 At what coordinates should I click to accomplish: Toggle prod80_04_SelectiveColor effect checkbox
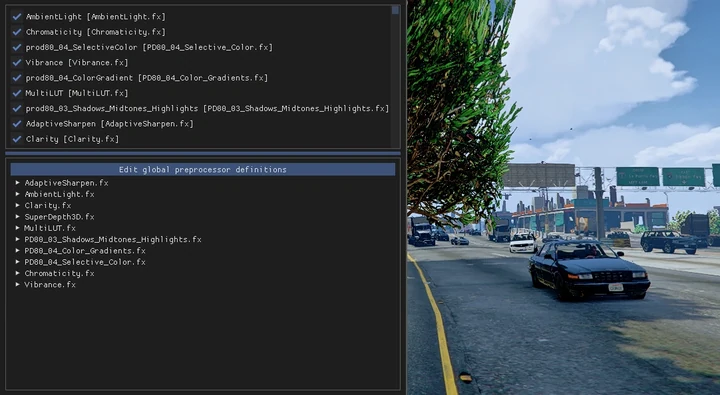coord(17,47)
